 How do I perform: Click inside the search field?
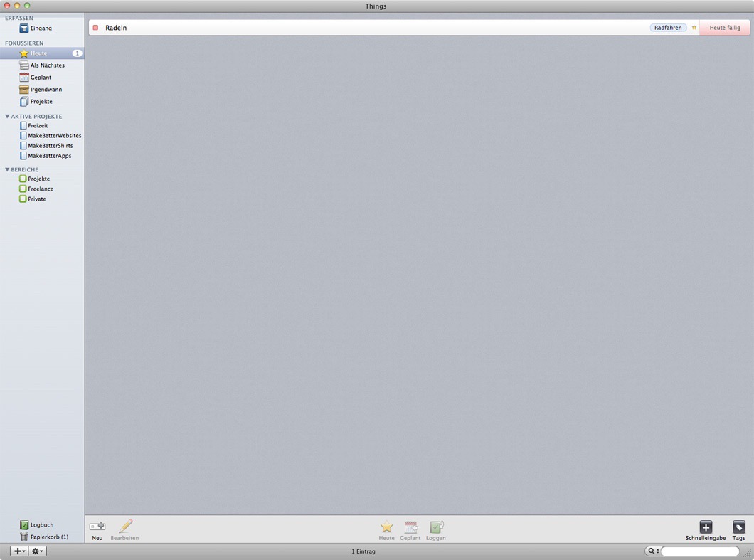(x=700, y=551)
